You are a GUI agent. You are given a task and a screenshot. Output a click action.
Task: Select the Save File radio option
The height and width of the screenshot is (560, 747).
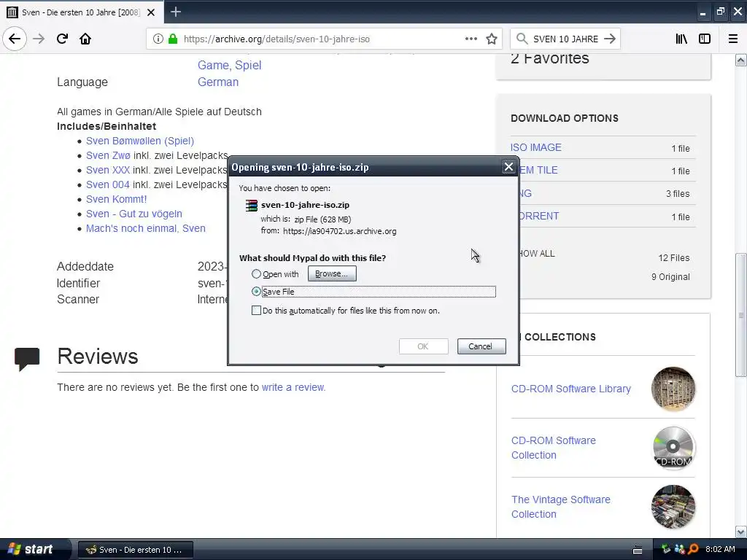256,292
